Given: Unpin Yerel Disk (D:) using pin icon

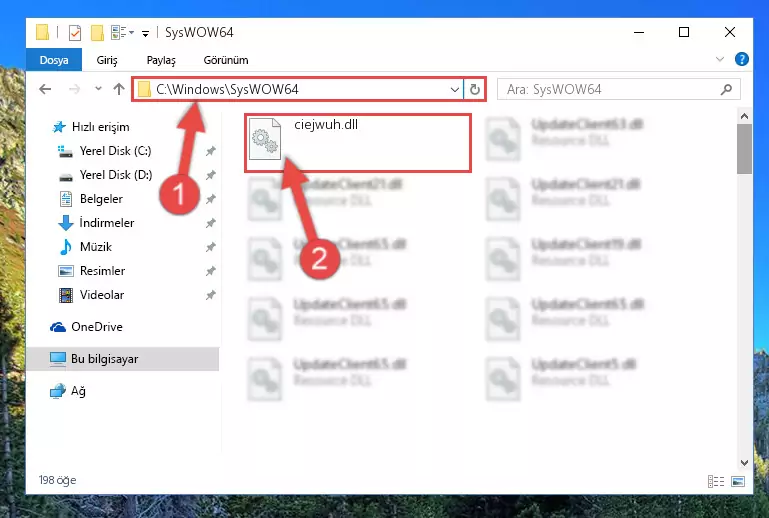Looking at the screenshot, I should (x=210, y=175).
